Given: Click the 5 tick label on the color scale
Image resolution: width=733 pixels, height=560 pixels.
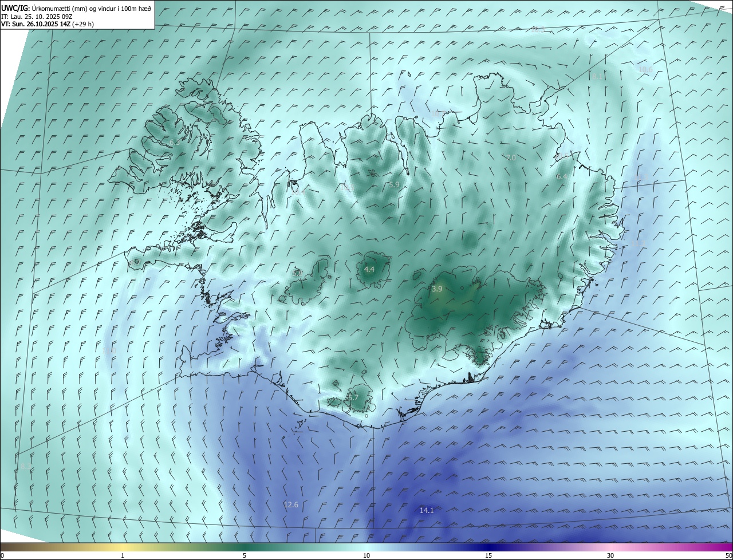Looking at the screenshot, I should (245, 555).
